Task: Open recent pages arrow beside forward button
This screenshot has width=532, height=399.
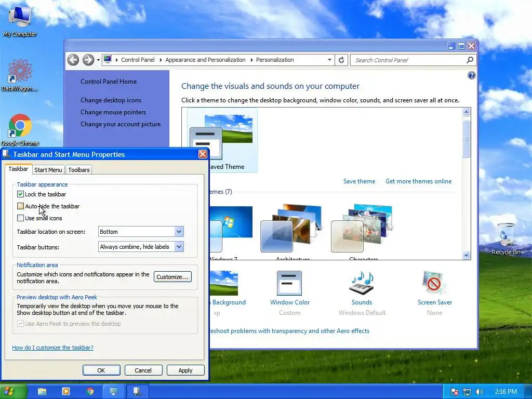Action: point(98,60)
